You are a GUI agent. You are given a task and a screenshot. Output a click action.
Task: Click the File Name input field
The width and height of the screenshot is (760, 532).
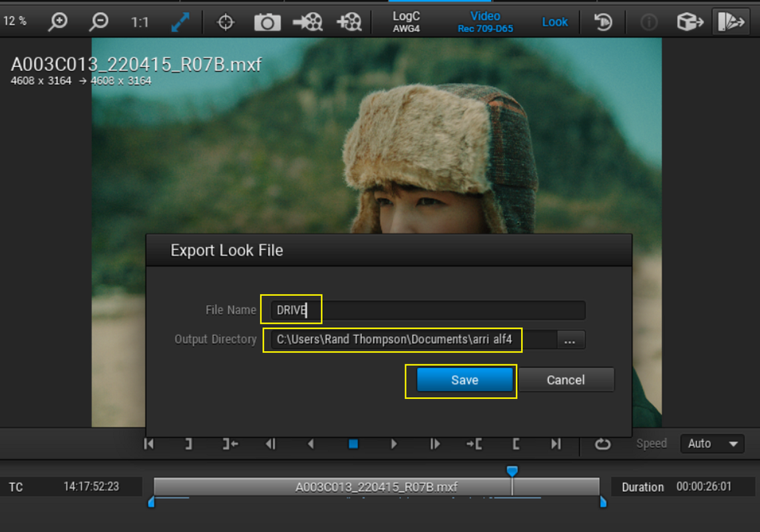pyautogui.click(x=428, y=310)
